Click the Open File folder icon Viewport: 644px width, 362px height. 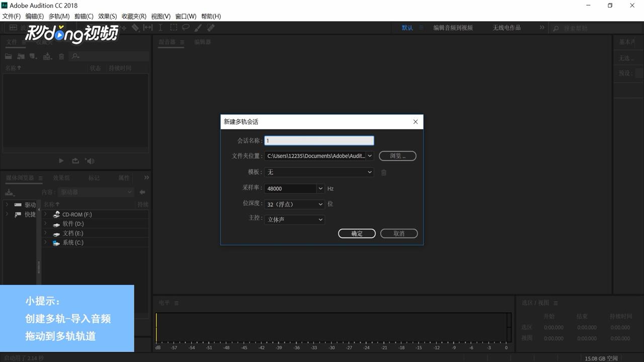tap(9, 56)
